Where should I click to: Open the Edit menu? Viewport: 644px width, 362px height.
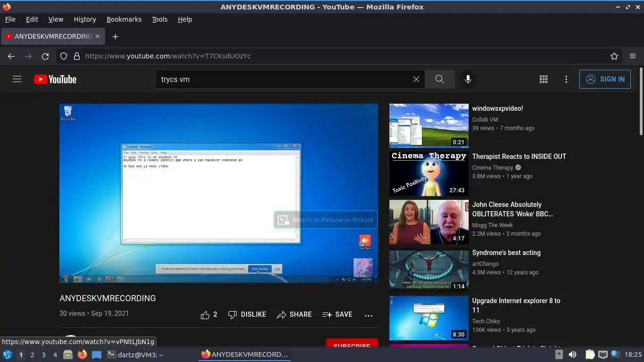[32, 19]
